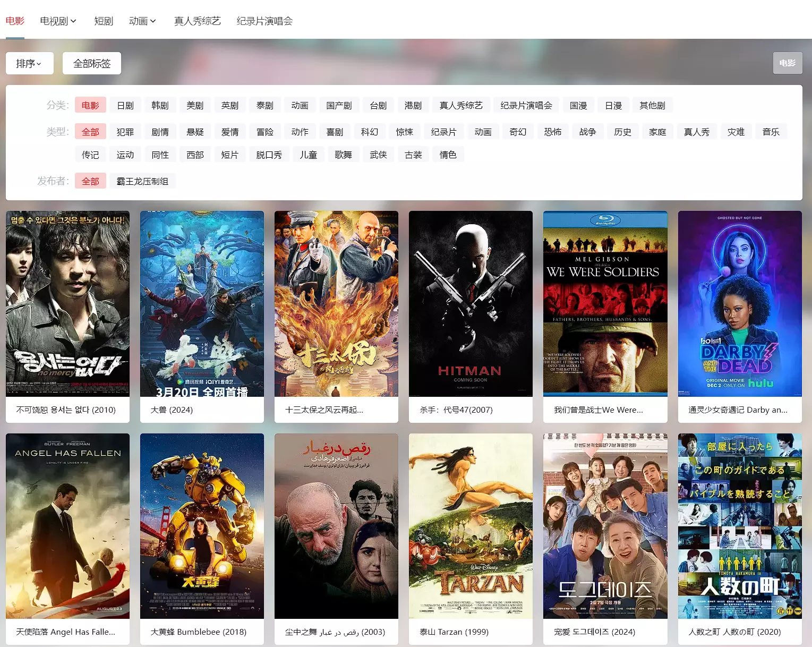Open the Darby and the Dead poster
812x647 pixels.
pyautogui.click(x=740, y=303)
